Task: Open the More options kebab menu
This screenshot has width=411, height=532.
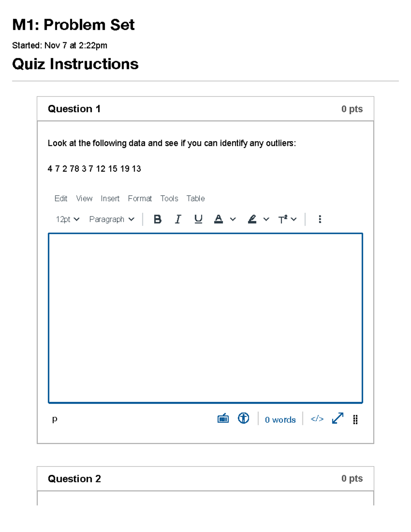Action: (320, 219)
